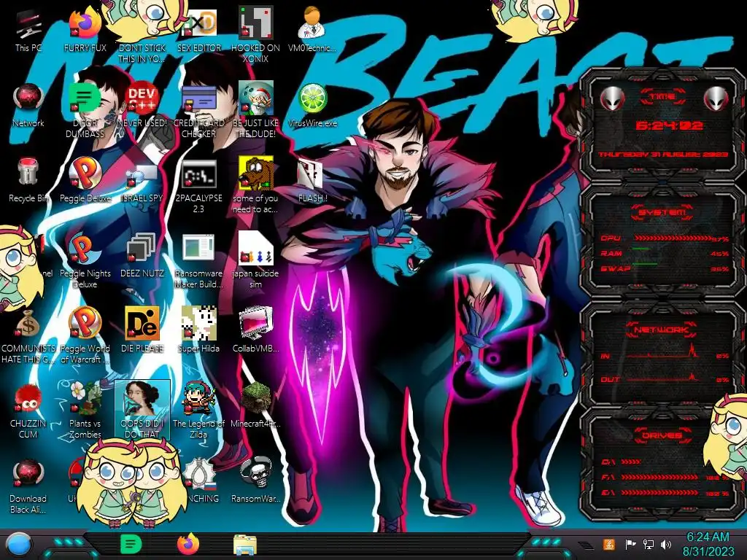The height and width of the screenshot is (560, 747).
Task: Open the Download Black Ali shortcut
Action: 28,486
